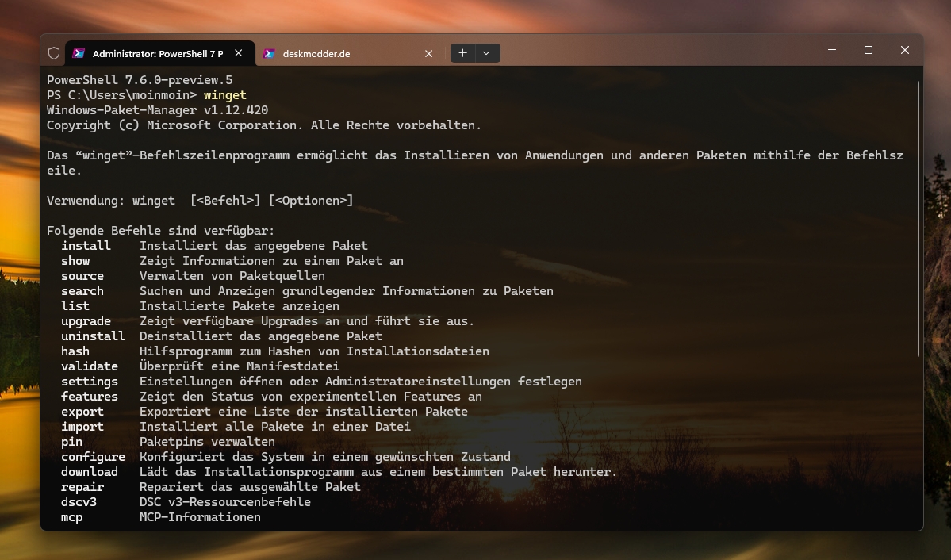This screenshot has width=951, height=560.
Task: Click the upgrade command in the list
Action: (x=86, y=321)
